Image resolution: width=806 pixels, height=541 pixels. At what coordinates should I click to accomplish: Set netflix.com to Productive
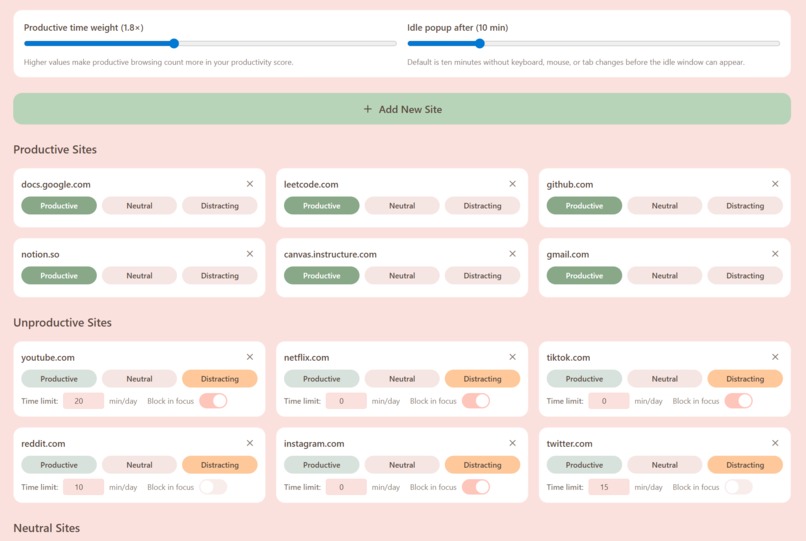[321, 379]
